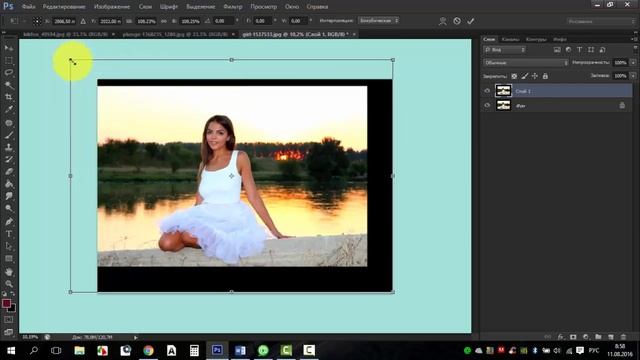Cancel the transform in options bar
The width and height of the screenshot is (640, 360).
(457, 21)
